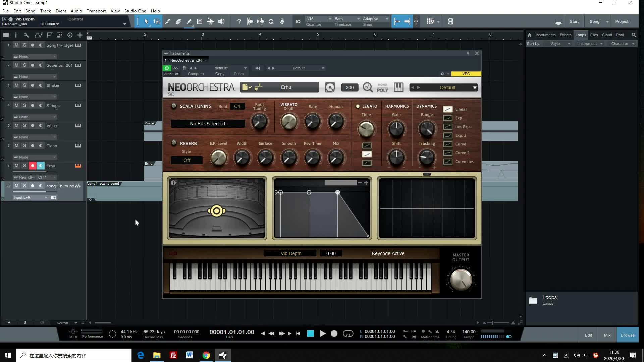This screenshot has width=644, height=362.
Task: Select the Arrow tool in toolbar
Action: point(146,21)
